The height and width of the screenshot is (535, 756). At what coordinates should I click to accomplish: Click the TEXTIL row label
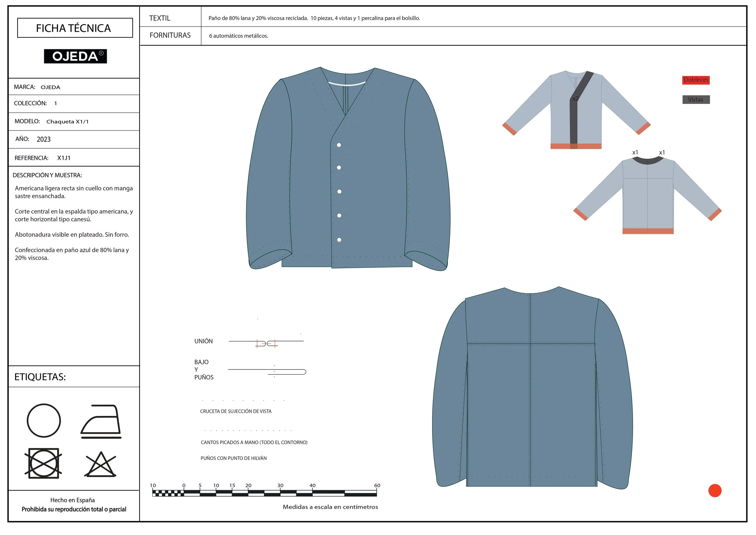coord(160,18)
